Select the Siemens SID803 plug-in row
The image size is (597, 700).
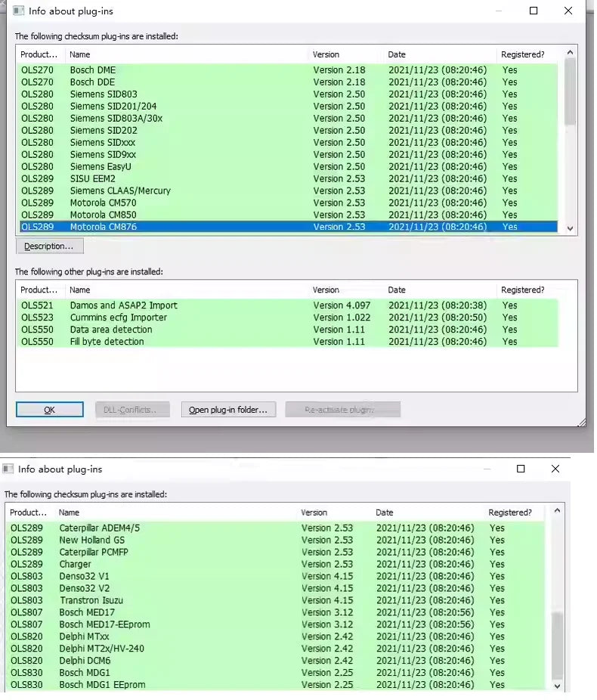[104, 94]
